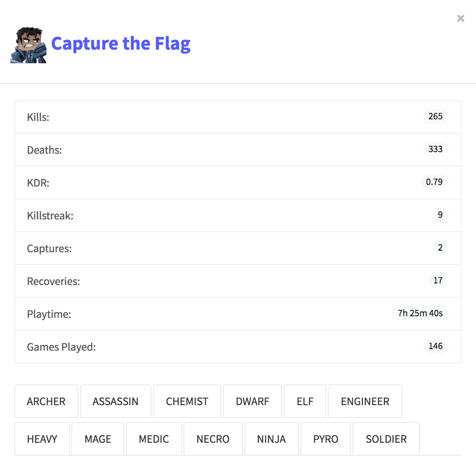
Task: Open the CHEMIST class tab
Action: (187, 402)
